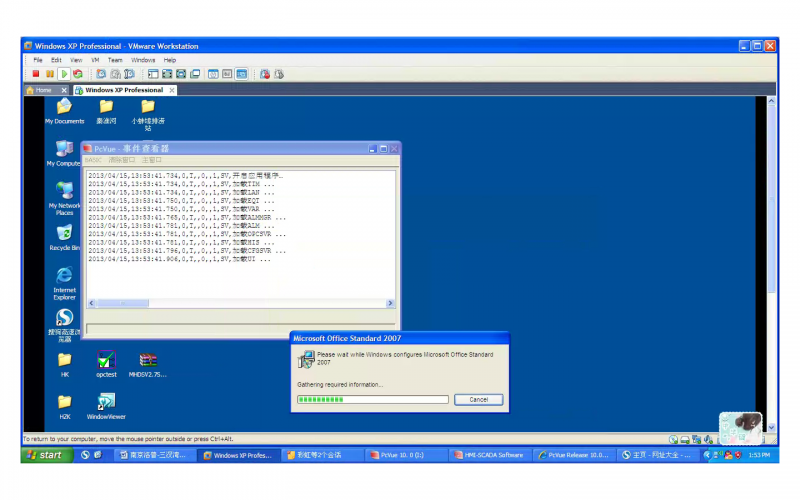Suspend the VM with the pause icon
The width and height of the screenshot is (800, 500).
(49, 74)
